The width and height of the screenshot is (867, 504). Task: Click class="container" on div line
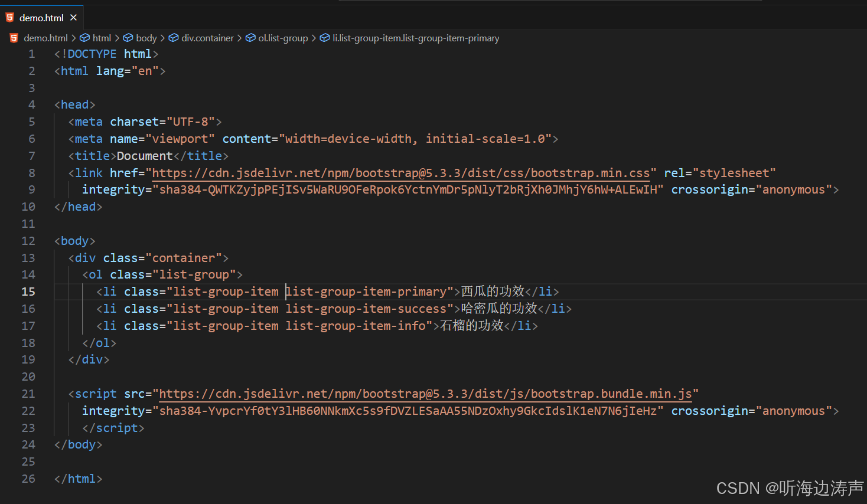[162, 258]
